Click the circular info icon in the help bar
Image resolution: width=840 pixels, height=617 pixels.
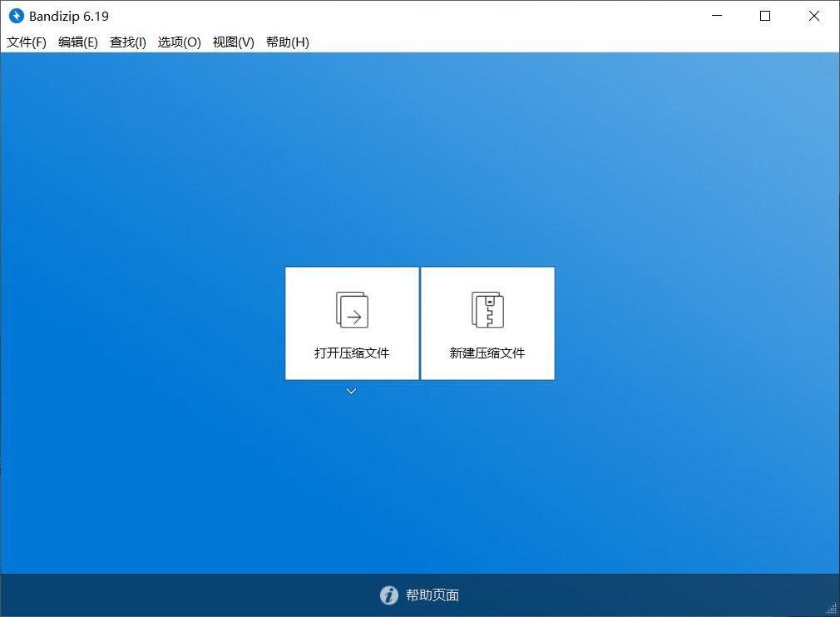pyautogui.click(x=388, y=595)
